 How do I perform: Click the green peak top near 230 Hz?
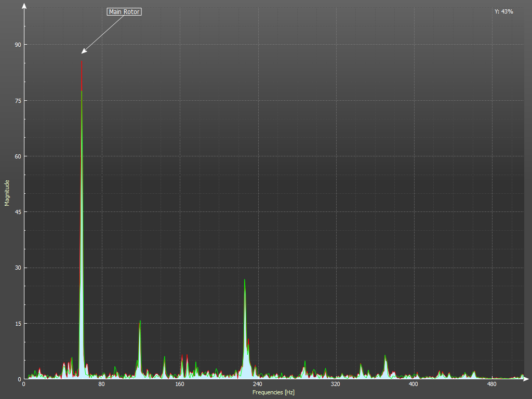245,280
